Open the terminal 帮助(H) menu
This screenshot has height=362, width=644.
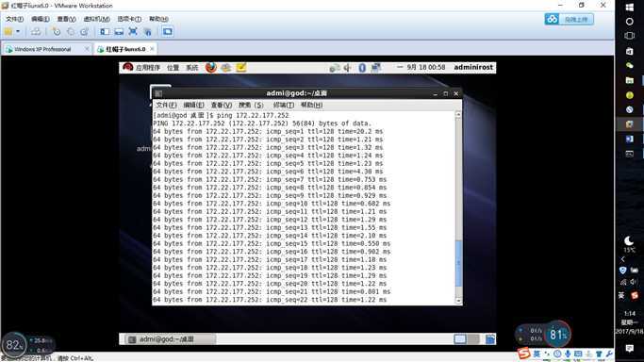click(311, 105)
